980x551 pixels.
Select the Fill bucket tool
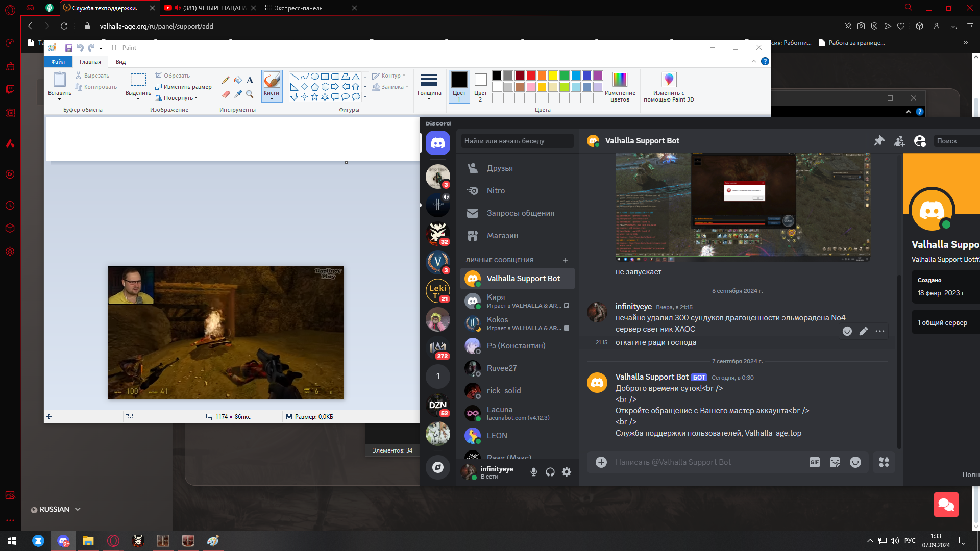[x=238, y=80]
